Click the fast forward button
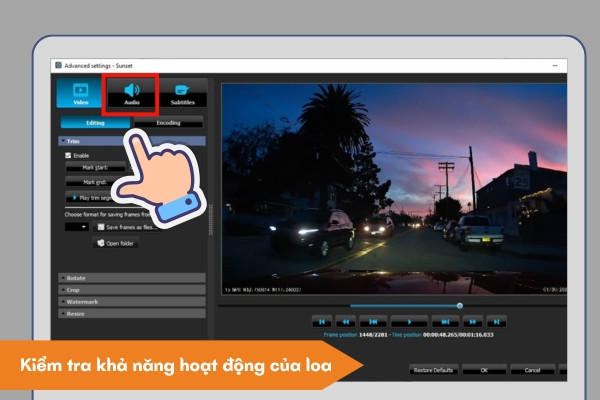This screenshot has width=600, height=400. (473, 322)
